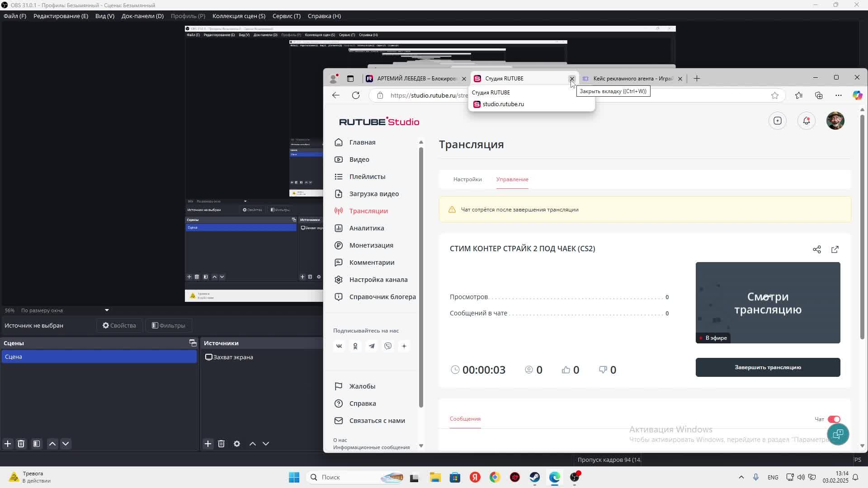Add page to favorites star icon
Viewport: 868px width, 488px height.
click(775, 95)
